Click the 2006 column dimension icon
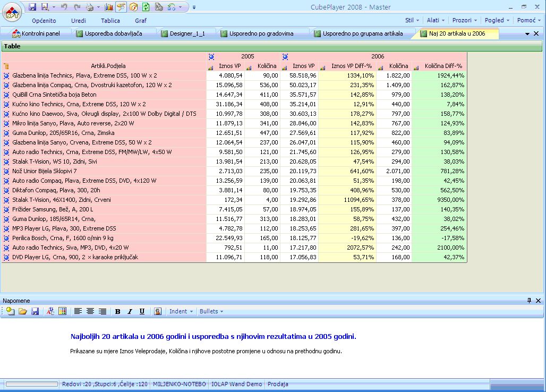546x392 pixels. (x=285, y=57)
